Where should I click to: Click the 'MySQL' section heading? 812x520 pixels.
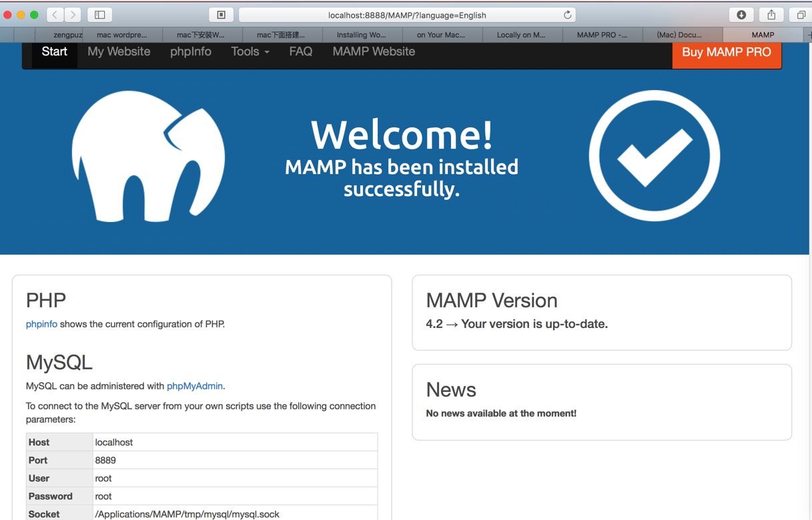point(59,363)
